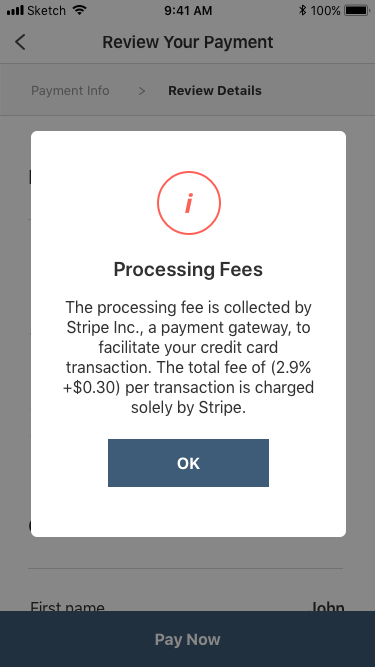Image resolution: width=375 pixels, height=667 pixels.
Task: Tap the Sketch carrier label
Action: pyautogui.click(x=48, y=11)
